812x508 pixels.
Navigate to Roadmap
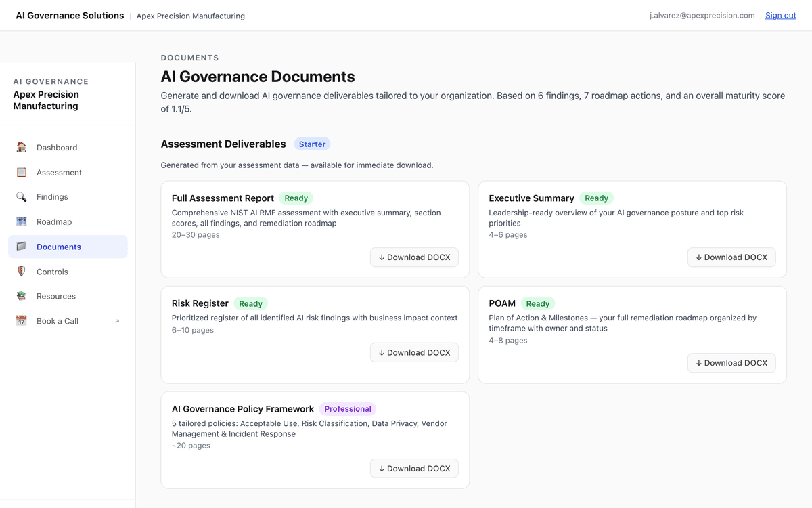pyautogui.click(x=68, y=221)
